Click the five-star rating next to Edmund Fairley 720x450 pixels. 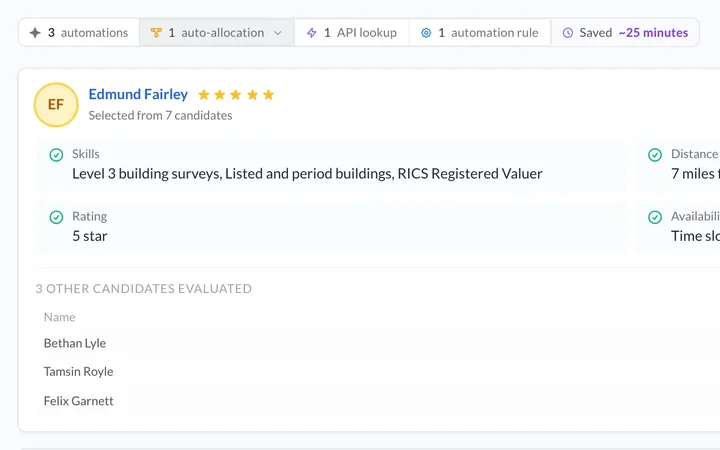pos(236,95)
